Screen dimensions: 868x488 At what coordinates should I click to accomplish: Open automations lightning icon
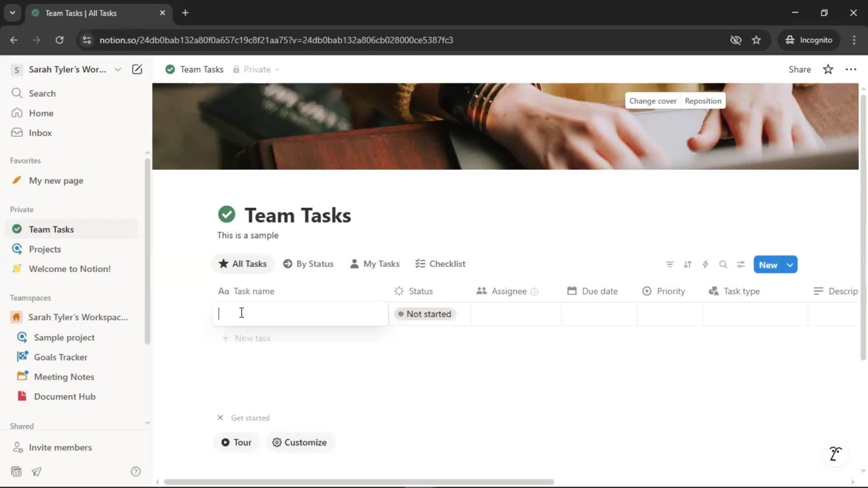tap(705, 265)
